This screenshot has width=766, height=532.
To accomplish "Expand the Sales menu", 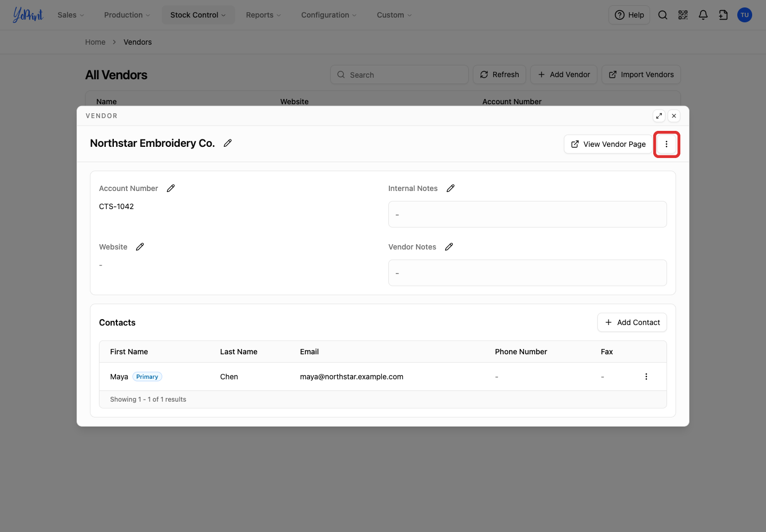I will tap(71, 15).
